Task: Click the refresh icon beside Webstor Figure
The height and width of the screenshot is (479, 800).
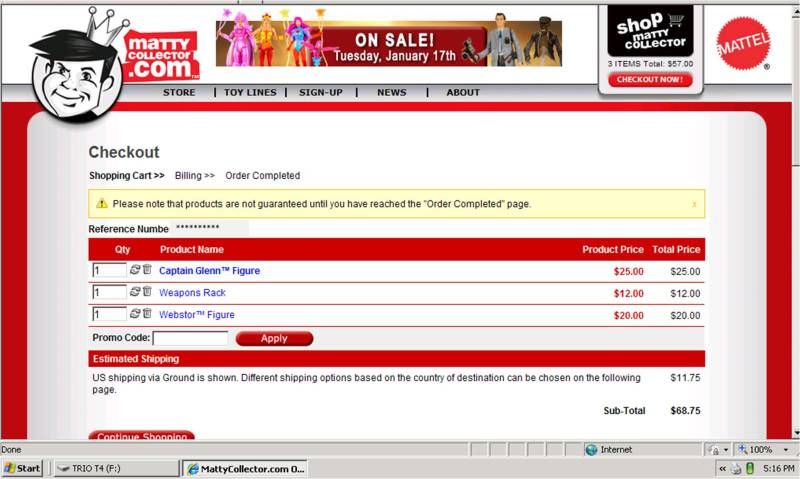Action: (135, 314)
